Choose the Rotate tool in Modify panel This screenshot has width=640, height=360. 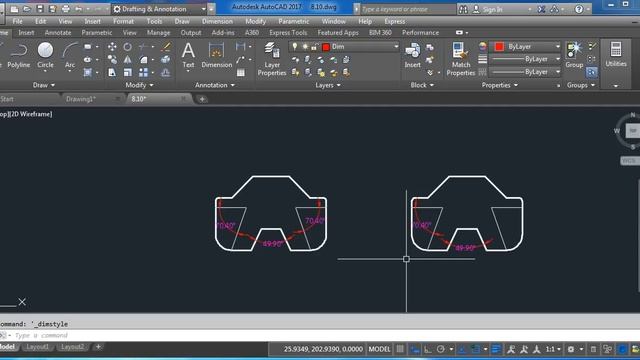(x=127, y=47)
